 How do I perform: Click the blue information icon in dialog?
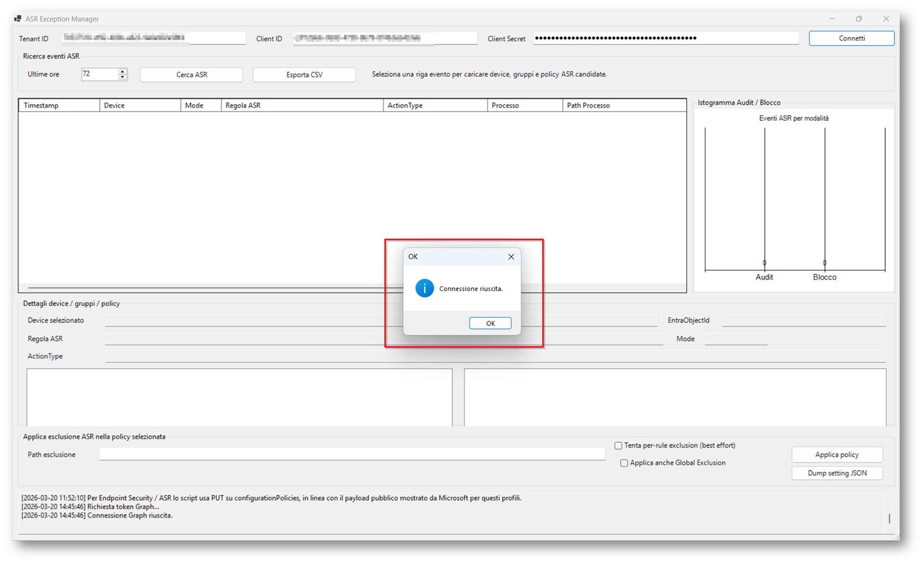coord(424,288)
